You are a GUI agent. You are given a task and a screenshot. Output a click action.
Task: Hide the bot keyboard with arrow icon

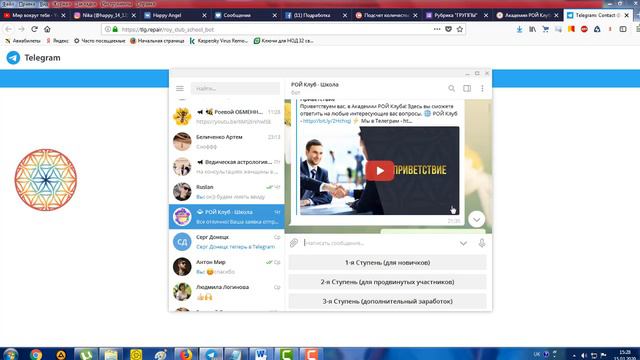click(x=463, y=243)
